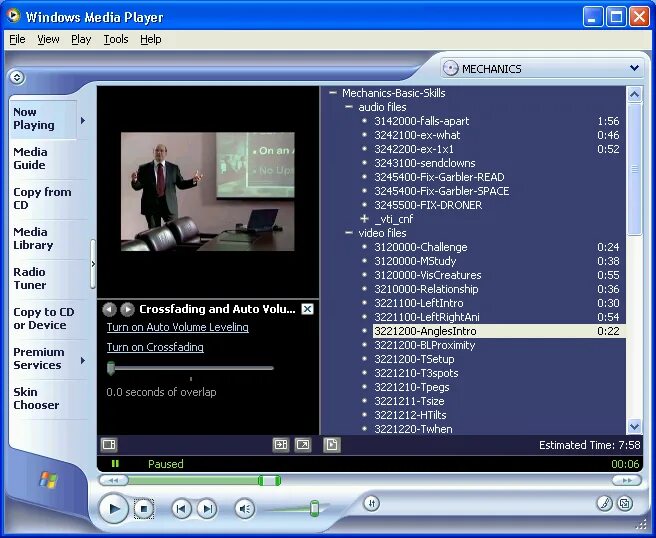
Task: Open Radio Tuner
Action: 48,279
